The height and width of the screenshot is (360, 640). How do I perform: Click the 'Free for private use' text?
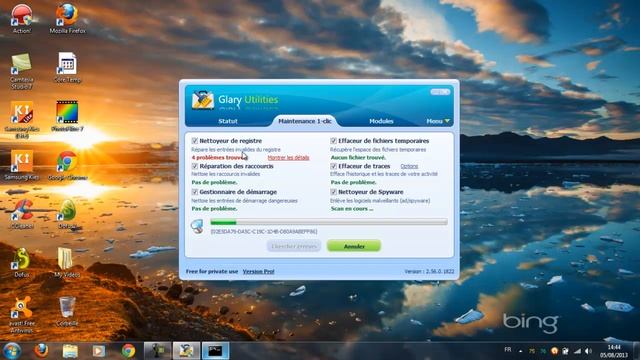click(x=212, y=271)
